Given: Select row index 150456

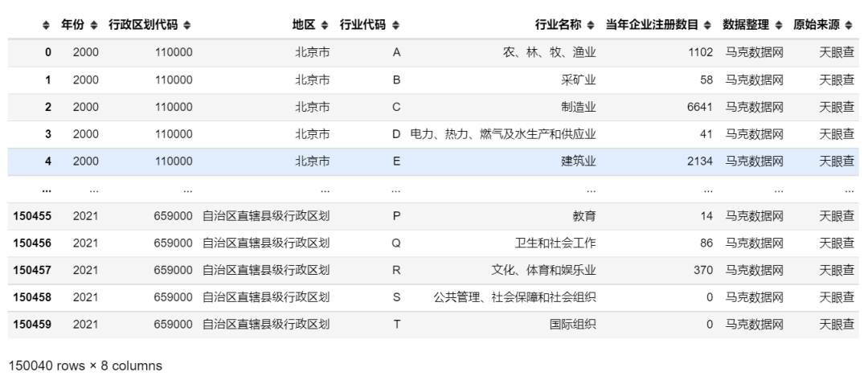Looking at the screenshot, I should coord(32,243).
